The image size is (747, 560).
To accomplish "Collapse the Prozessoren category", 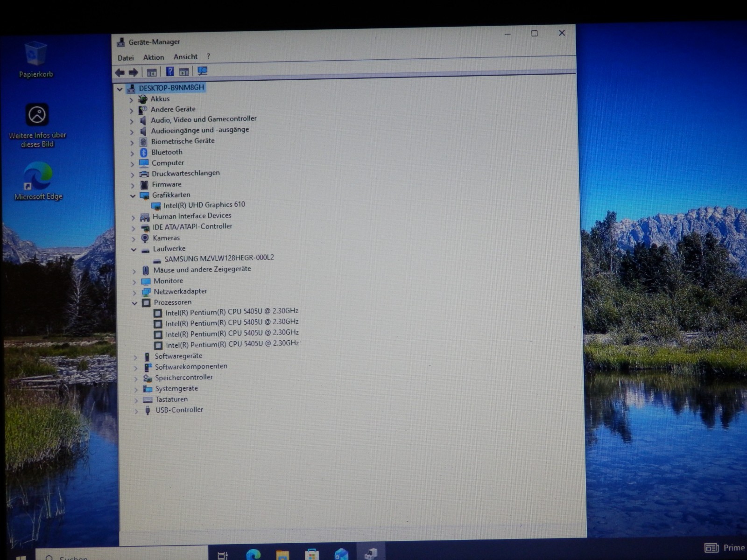I will [x=134, y=303].
